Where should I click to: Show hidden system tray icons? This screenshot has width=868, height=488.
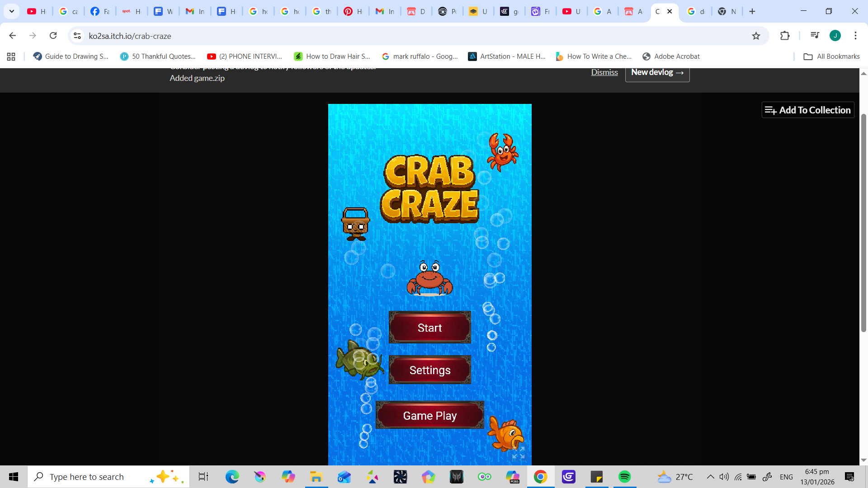coord(710,476)
